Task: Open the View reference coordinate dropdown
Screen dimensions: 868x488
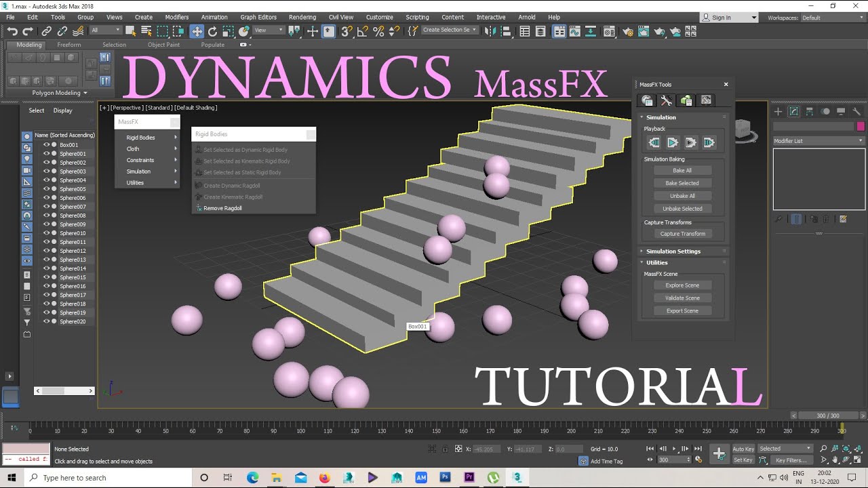Action: click(269, 30)
